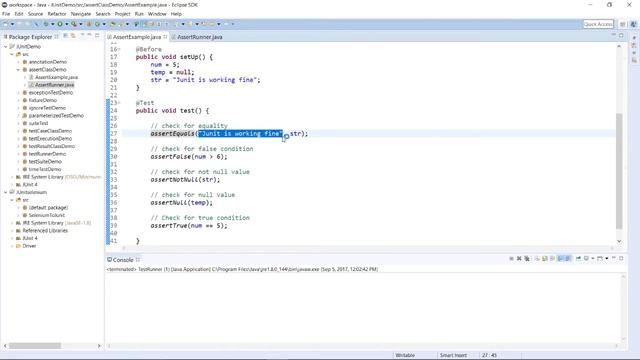Image resolution: width=640 pixels, height=360 pixels.
Task: Collapse the assertClassDemo package
Action: (x=18, y=70)
